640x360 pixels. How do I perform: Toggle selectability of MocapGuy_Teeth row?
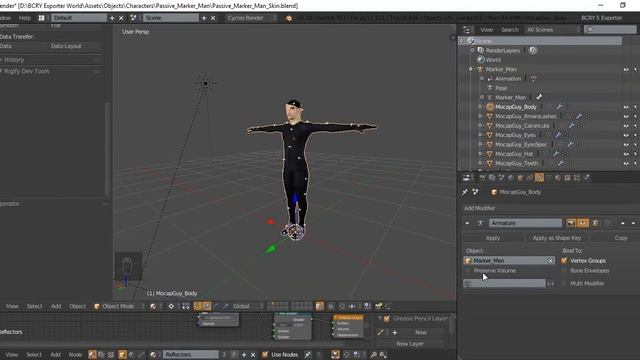(x=636, y=163)
